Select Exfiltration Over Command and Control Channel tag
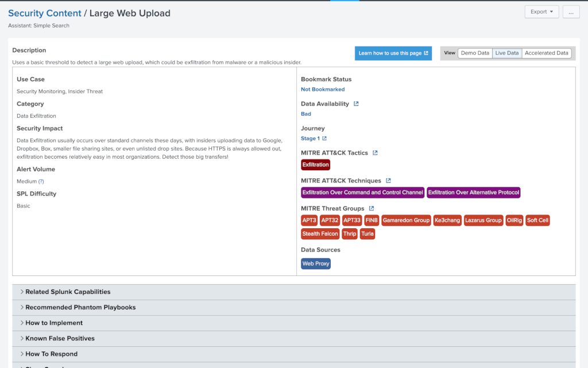This screenshot has height=368, width=588. [363, 193]
